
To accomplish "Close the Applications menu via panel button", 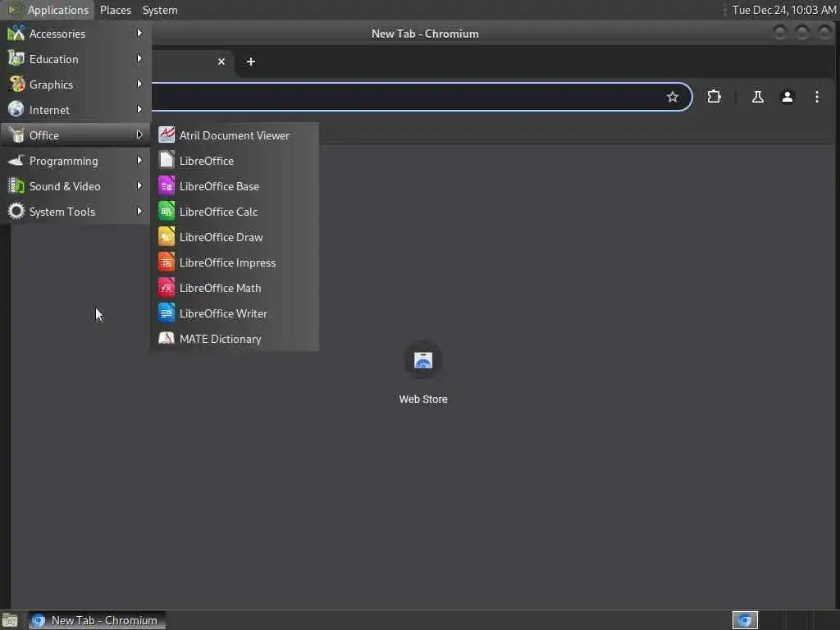I will [48, 10].
